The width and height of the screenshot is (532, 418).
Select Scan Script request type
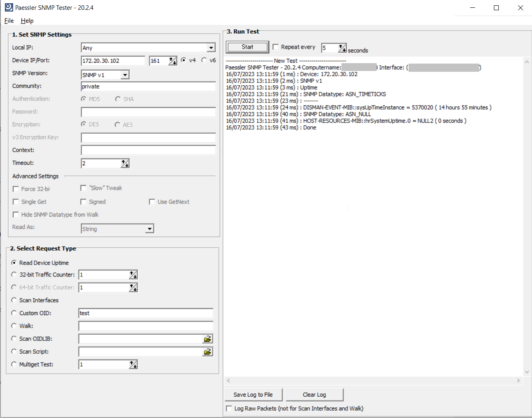point(14,352)
